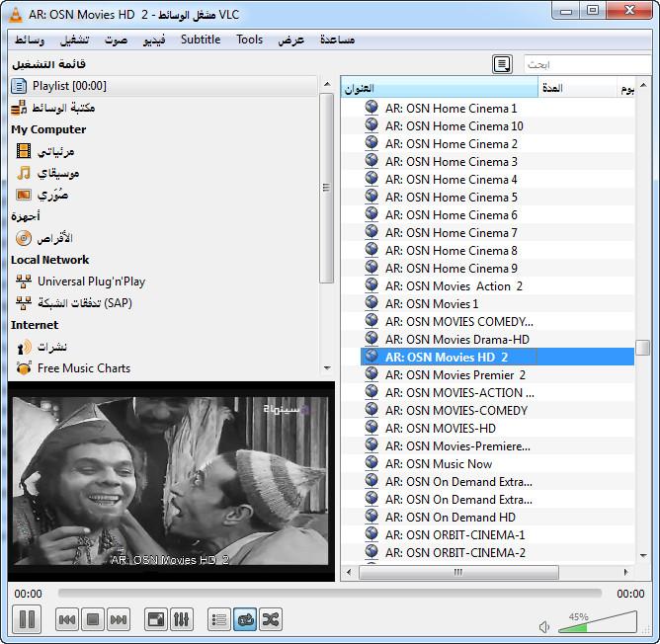Select AR: OSN Movies Action 2
Viewport: 660px width, 644px height.
click(454, 286)
